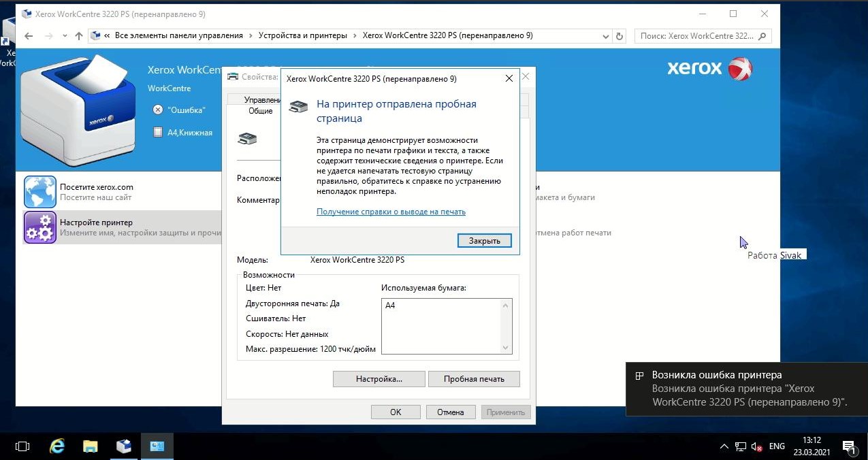Screen dimensions: 868x460
Task: Open recent locations dropdown beside navigation arrows
Action: point(65,36)
